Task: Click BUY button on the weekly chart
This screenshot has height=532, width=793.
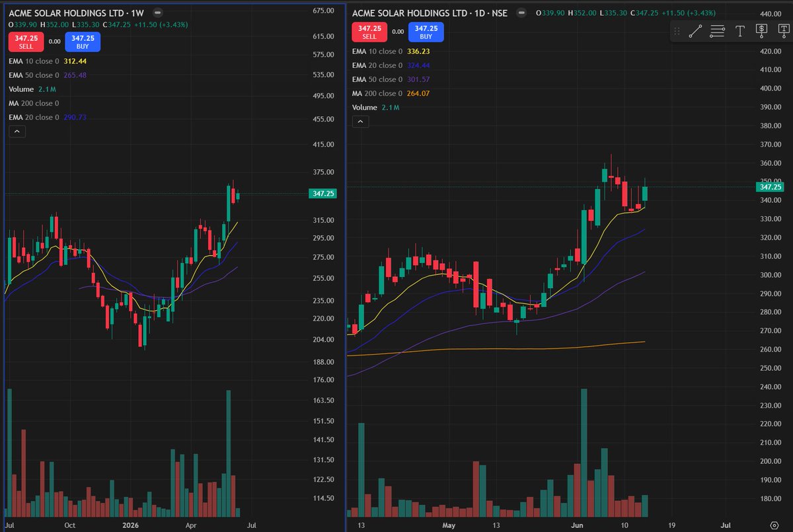Action: pos(83,41)
